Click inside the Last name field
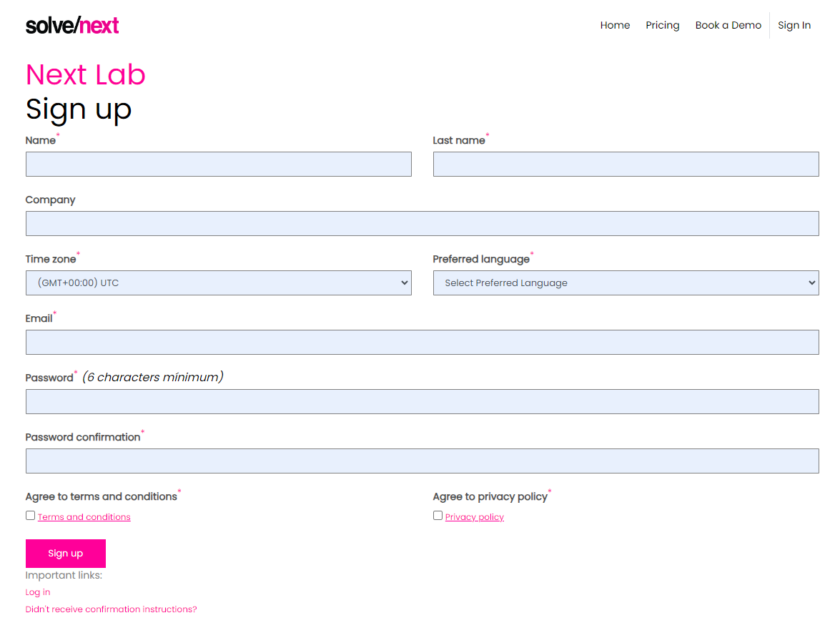The image size is (840, 633). coord(626,164)
